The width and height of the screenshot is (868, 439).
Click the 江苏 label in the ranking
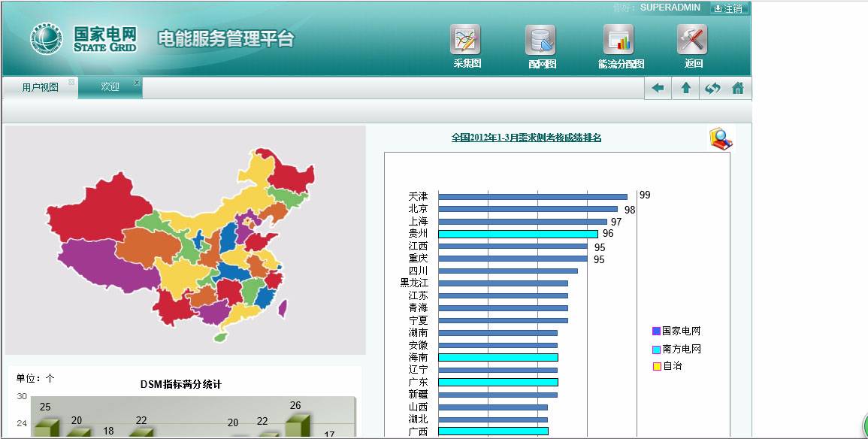(418, 295)
